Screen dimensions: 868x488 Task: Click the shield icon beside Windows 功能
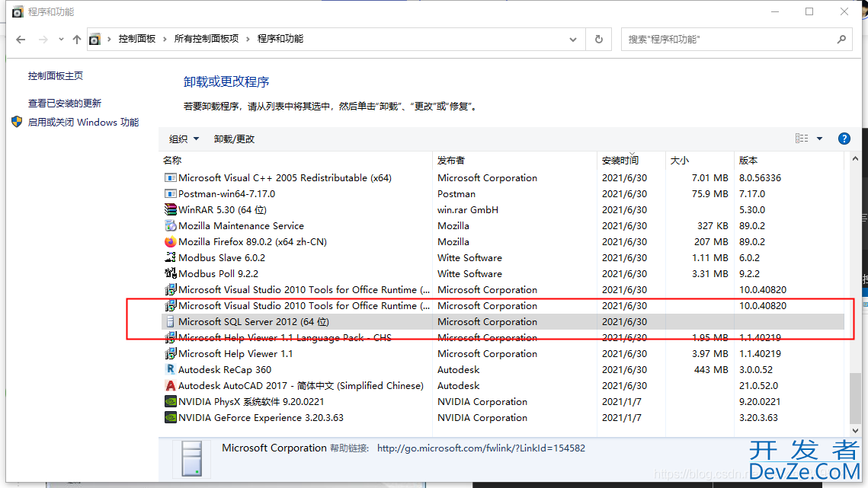click(x=17, y=122)
